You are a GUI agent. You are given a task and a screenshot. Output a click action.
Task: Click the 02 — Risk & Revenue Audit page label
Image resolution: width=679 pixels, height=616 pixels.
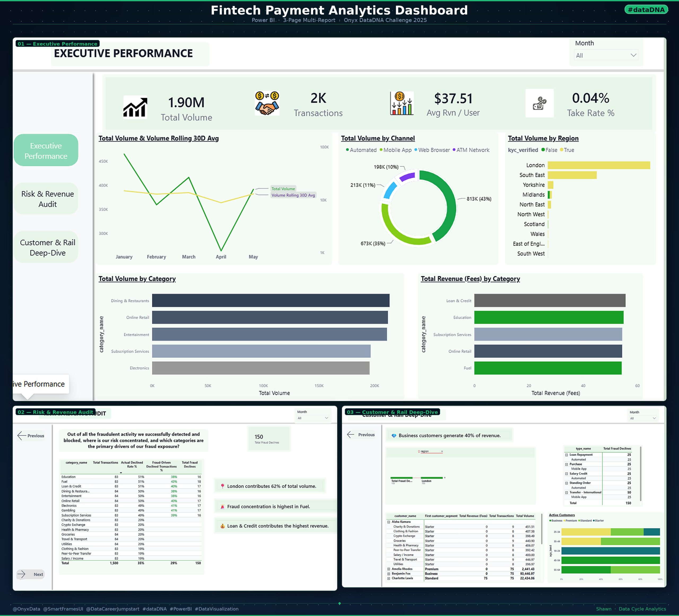pos(55,412)
